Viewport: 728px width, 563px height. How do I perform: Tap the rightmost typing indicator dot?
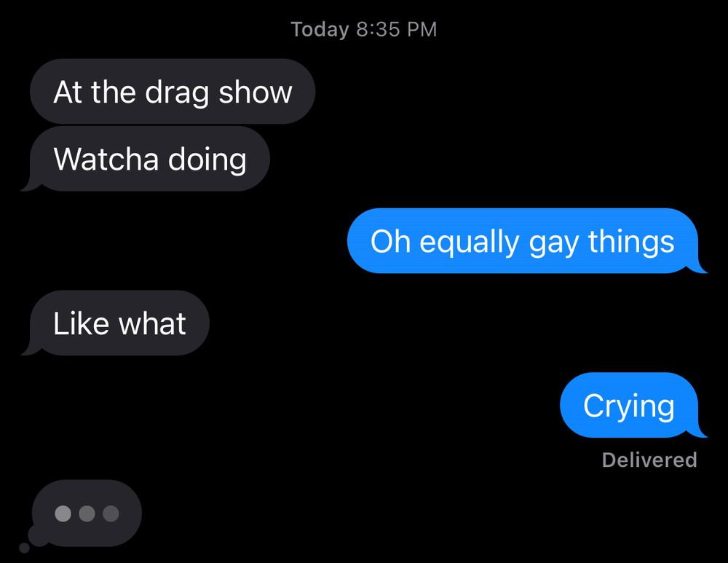click(111, 513)
